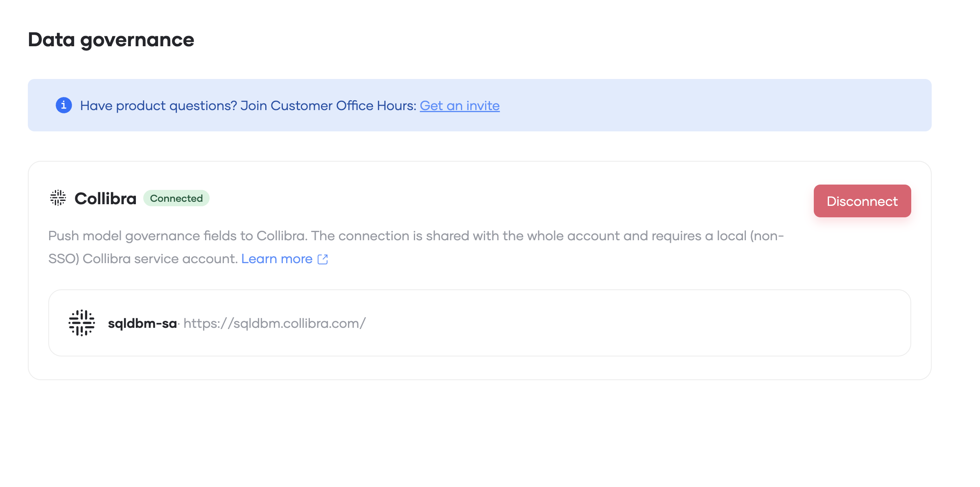Image resolution: width=980 pixels, height=487 pixels.
Task: Open the Learn more link
Action: tap(277, 259)
